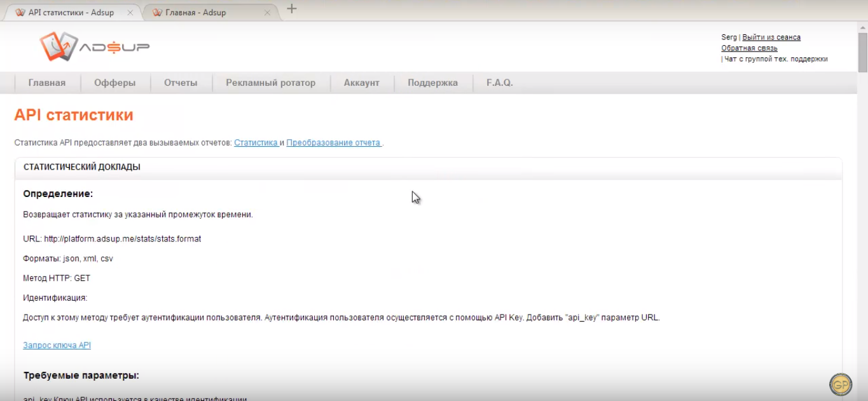868x401 pixels.
Task: Open a new browser tab with the plus icon
Action: coord(291,9)
